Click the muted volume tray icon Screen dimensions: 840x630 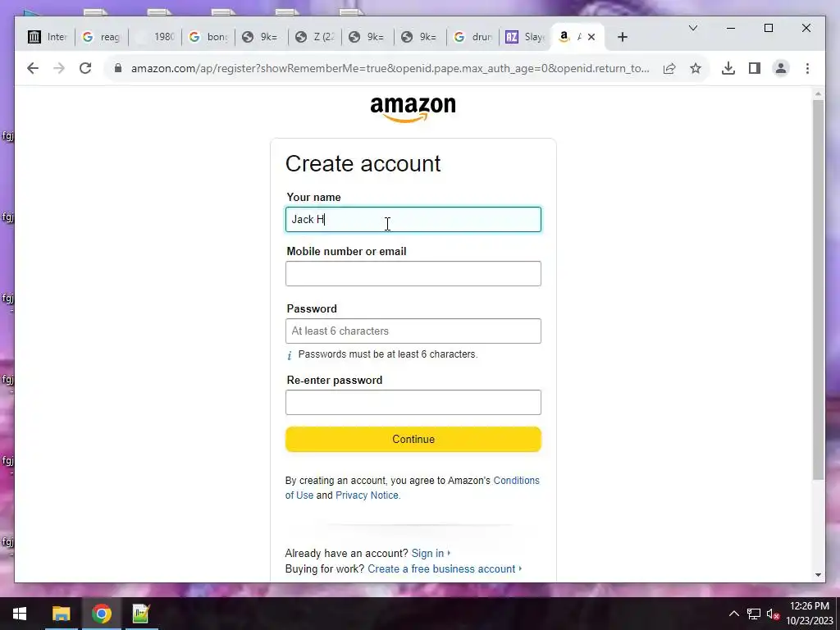[773, 614]
